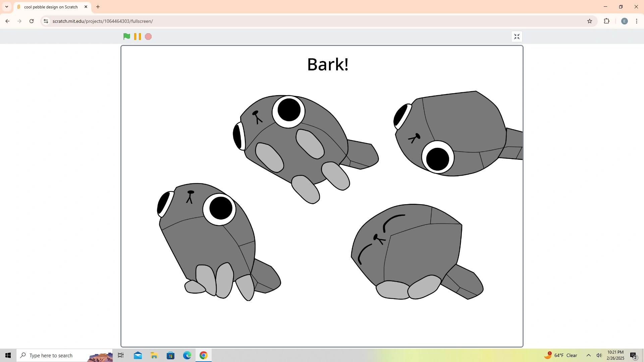Stop the project using the red stop sign
Screen dimensions: 644x362
148,36
